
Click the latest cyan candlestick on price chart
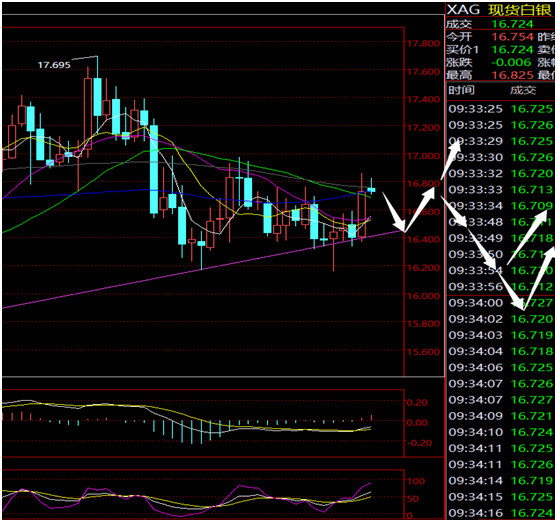tap(371, 189)
